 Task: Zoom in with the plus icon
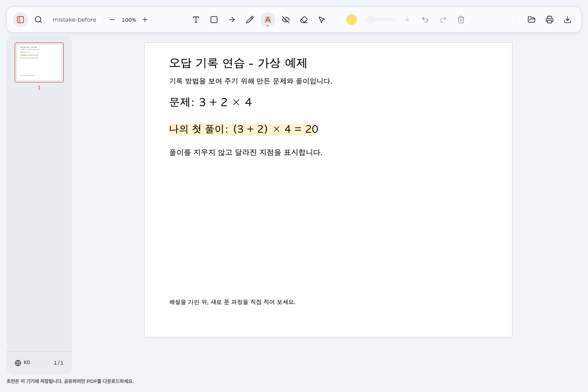click(145, 20)
